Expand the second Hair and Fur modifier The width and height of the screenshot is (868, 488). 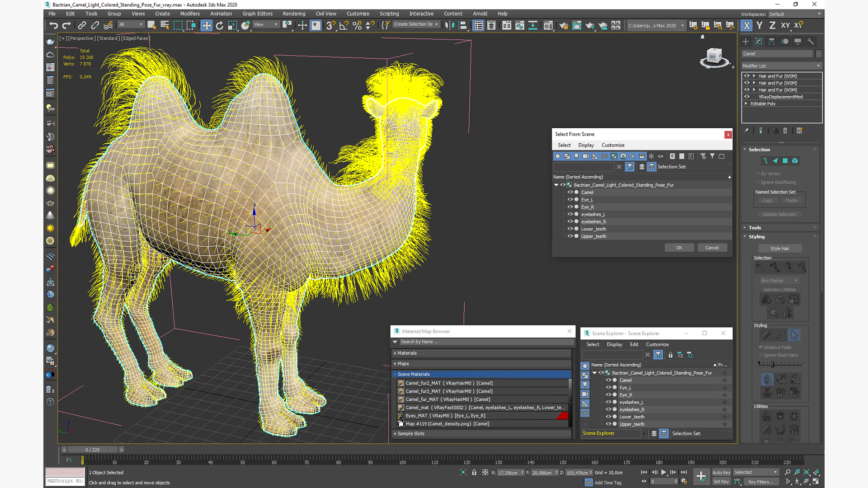754,83
